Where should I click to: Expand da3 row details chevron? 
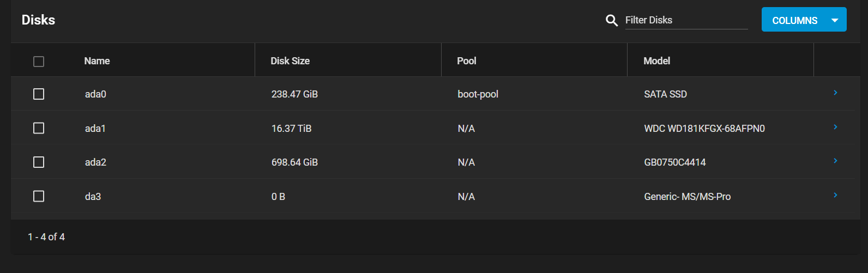point(835,195)
